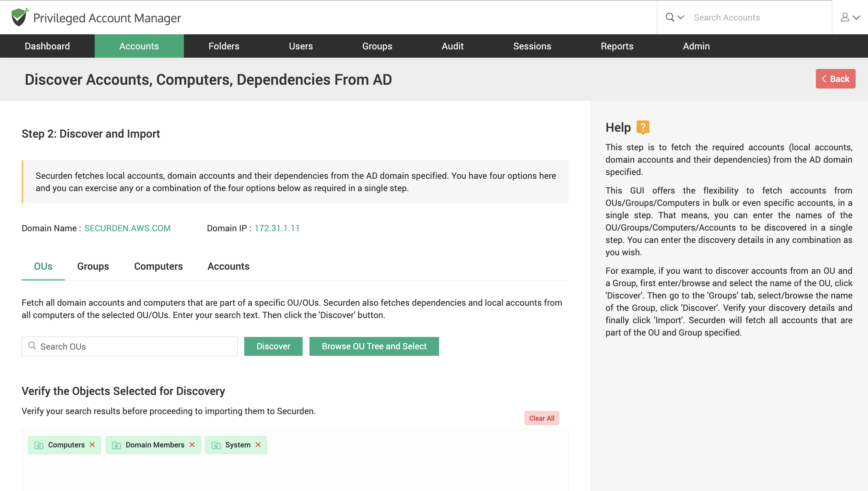
Task: Click the Dashboard navigation tab
Action: pos(47,46)
